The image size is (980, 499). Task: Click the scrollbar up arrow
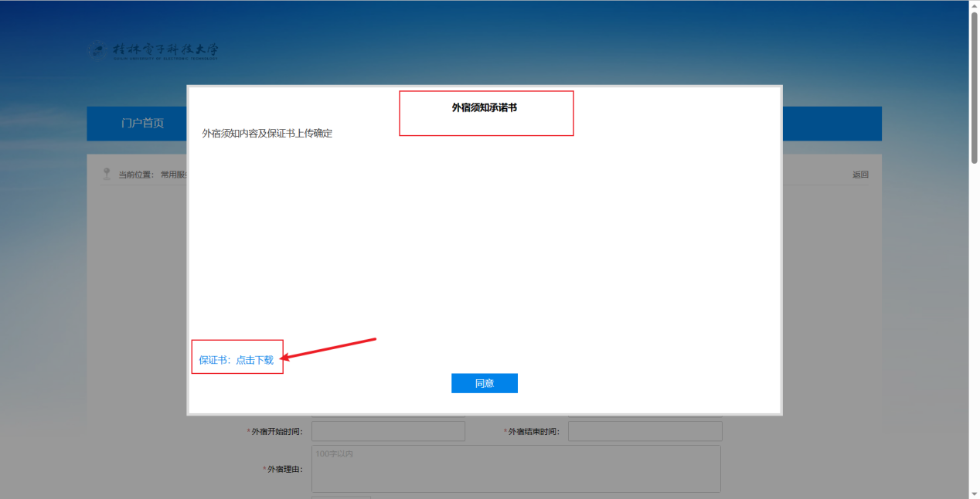click(x=974, y=6)
